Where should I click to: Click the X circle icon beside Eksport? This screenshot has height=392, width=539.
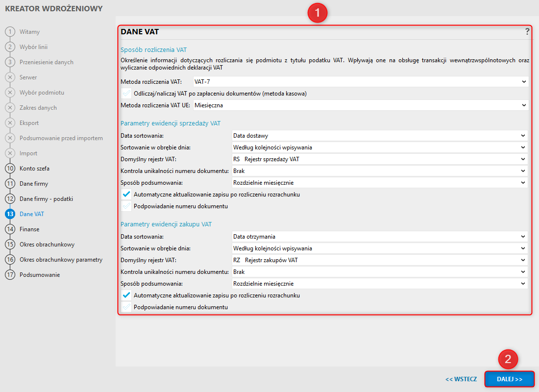(x=10, y=123)
